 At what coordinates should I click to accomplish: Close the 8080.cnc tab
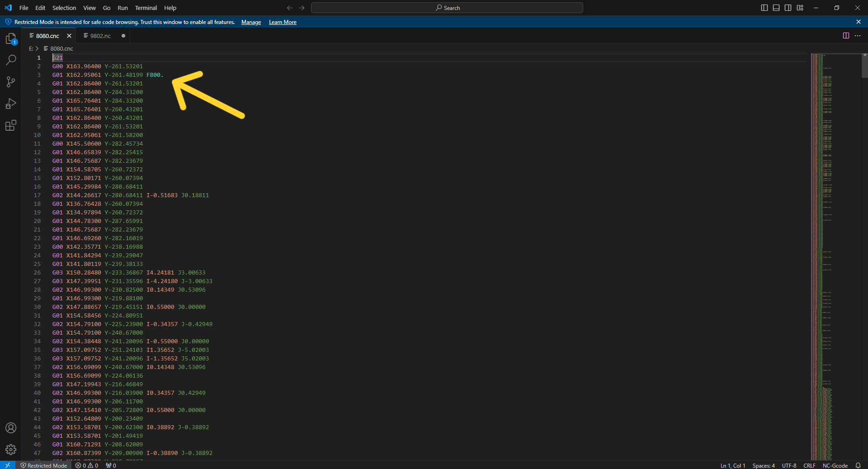pyautogui.click(x=69, y=36)
